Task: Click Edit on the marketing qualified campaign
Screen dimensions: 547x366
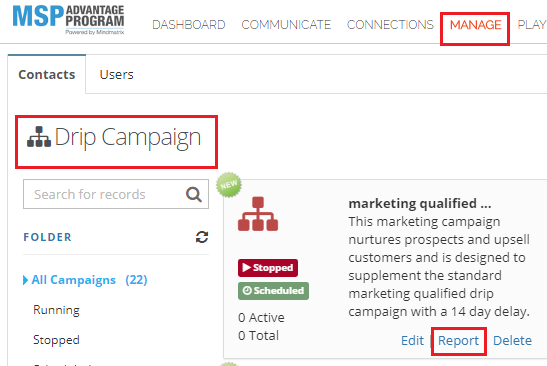Action: (x=412, y=341)
